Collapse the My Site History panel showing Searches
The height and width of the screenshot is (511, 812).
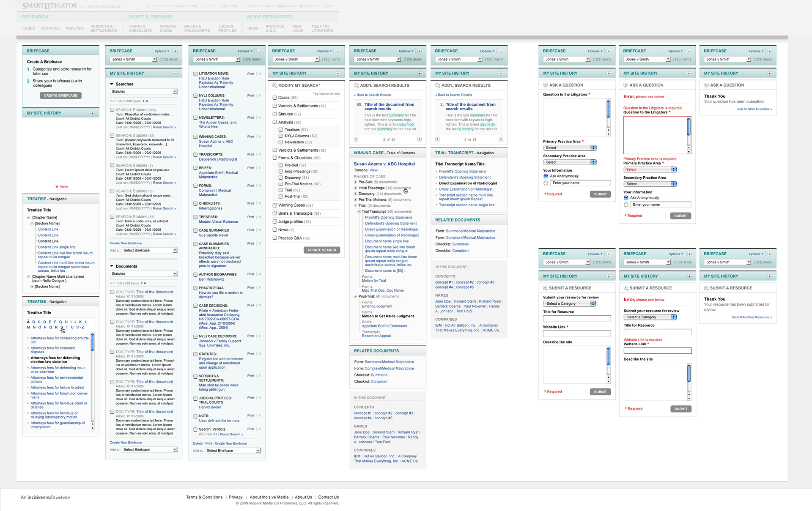pos(176,74)
